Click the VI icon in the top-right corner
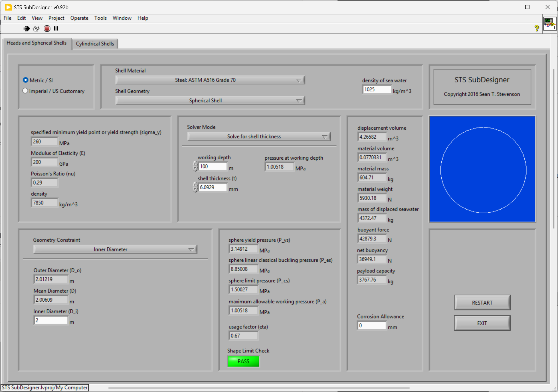The height and width of the screenshot is (392, 558). (549, 24)
